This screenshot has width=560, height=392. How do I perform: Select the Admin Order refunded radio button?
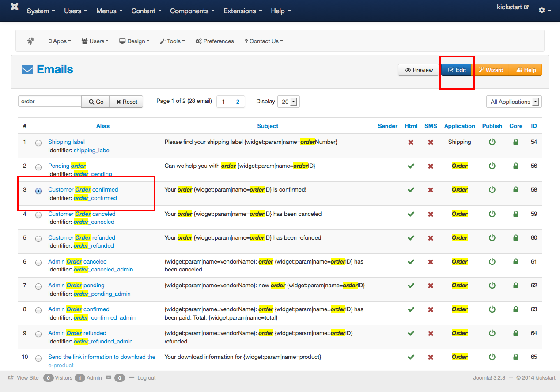[x=38, y=334]
